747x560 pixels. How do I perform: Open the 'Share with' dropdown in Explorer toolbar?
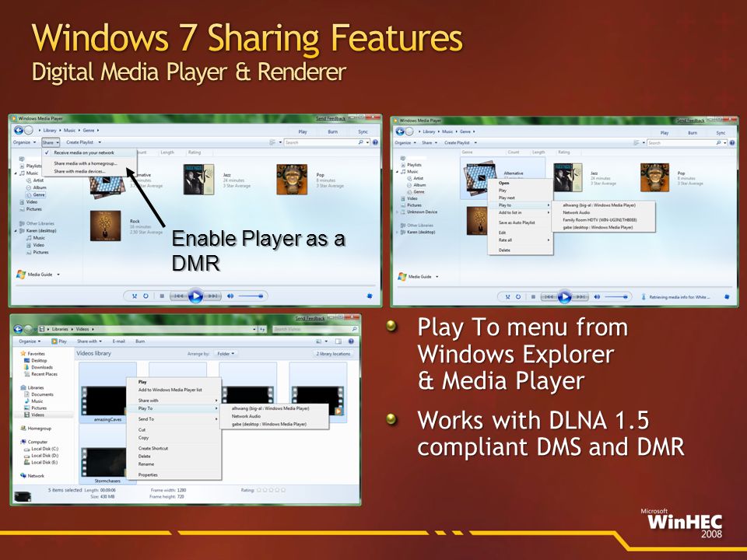pyautogui.click(x=89, y=341)
